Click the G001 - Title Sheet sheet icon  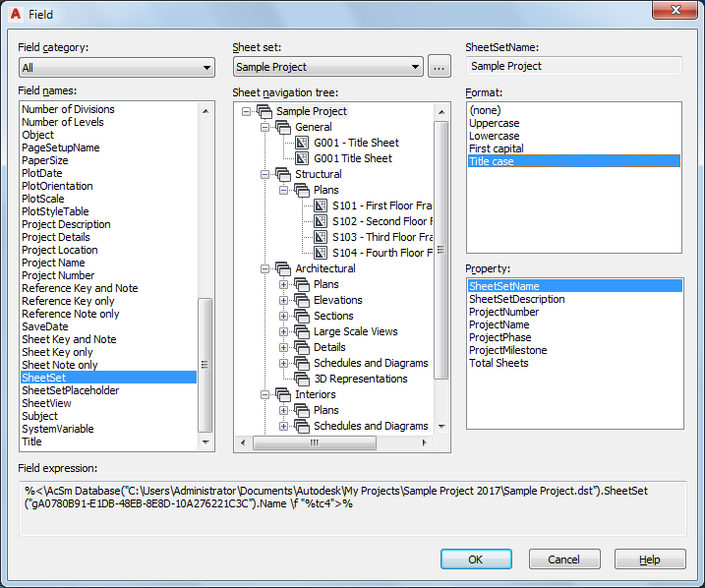click(x=302, y=143)
